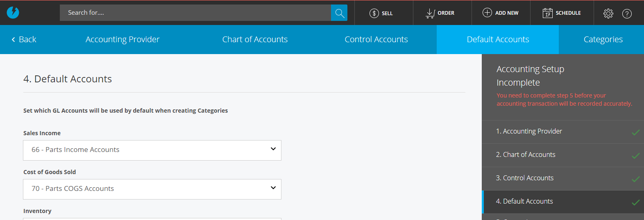Click the 'Accounting Setup Incomplete' heading
644x220 pixels.
pos(531,76)
